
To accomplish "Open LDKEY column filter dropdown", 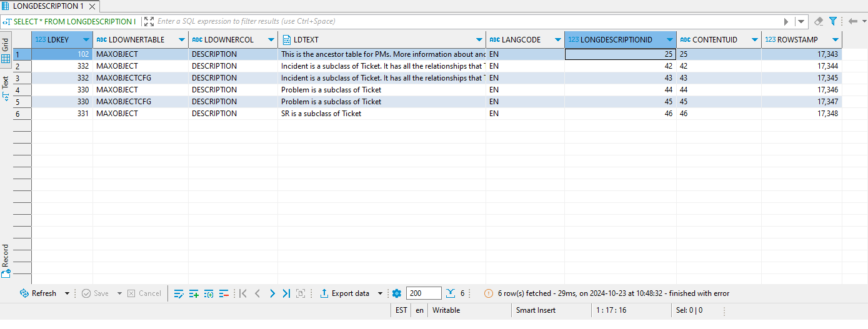I will tap(86, 40).
